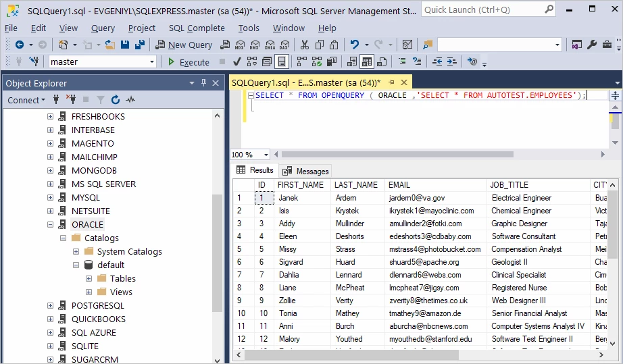Click the Copy icon
623x364 pixels.
[320, 45]
